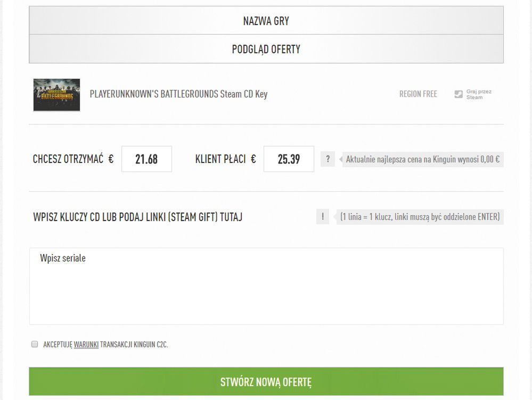This screenshot has height=400, width=532.
Task: Click the PUBG Battlegrounds game thumbnail
Action: 56,95
